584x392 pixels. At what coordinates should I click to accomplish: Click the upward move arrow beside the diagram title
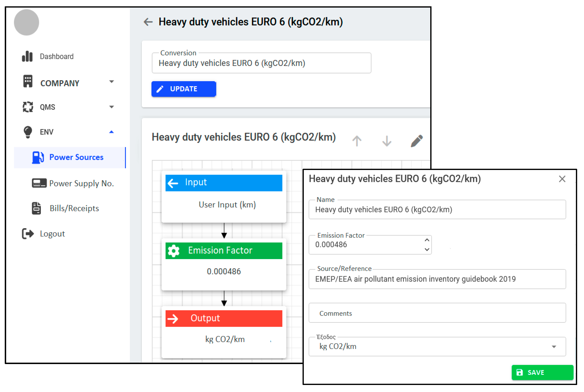pyautogui.click(x=357, y=140)
